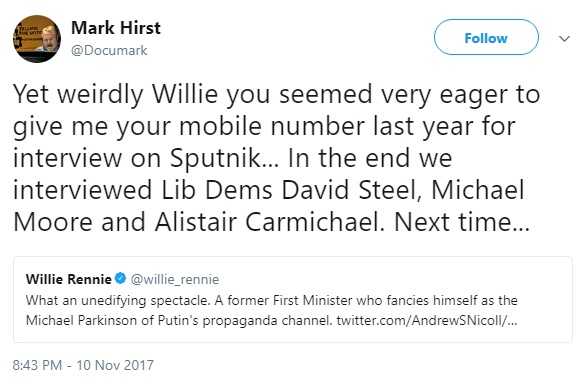Click "David Steel" in the tweet text
This screenshot has width=587, height=384.
(x=349, y=190)
